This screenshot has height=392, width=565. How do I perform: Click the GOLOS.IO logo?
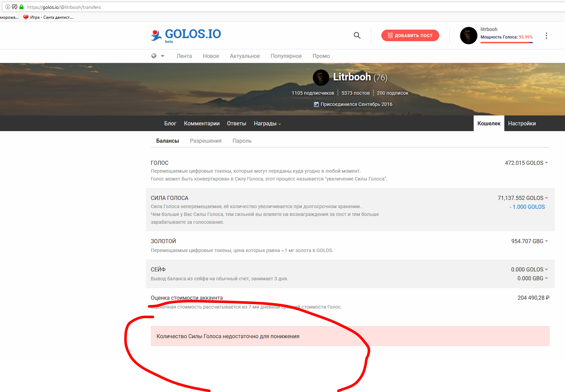pyautogui.click(x=186, y=34)
